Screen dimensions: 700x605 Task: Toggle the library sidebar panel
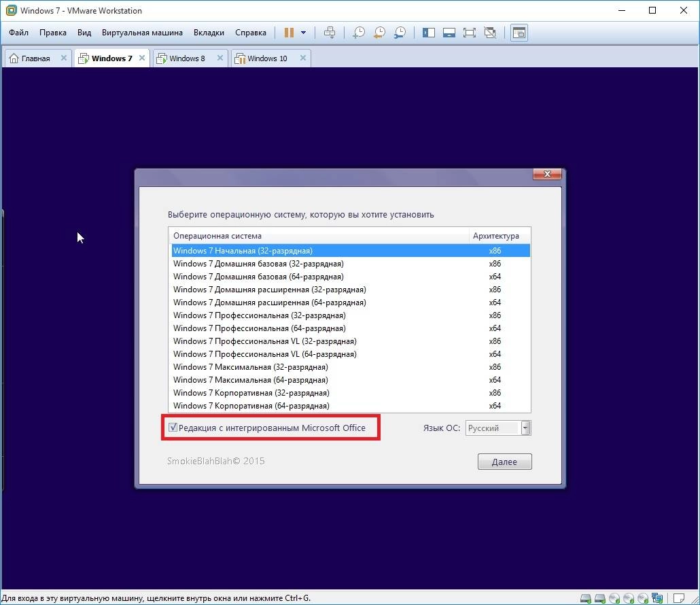click(x=429, y=33)
